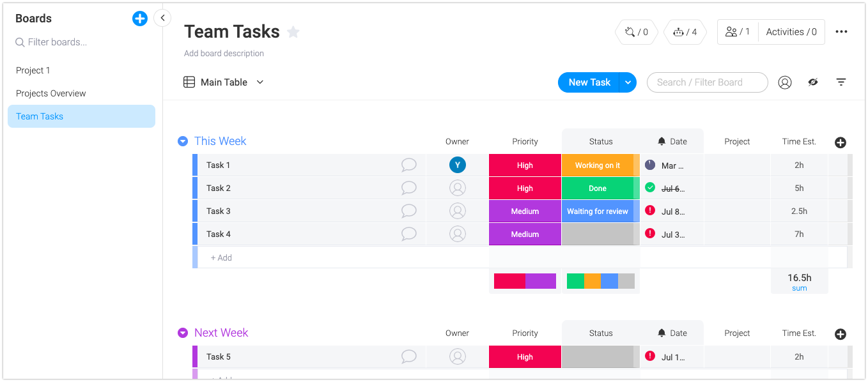Open the integrations counter icon
The image size is (868, 382).
click(637, 32)
